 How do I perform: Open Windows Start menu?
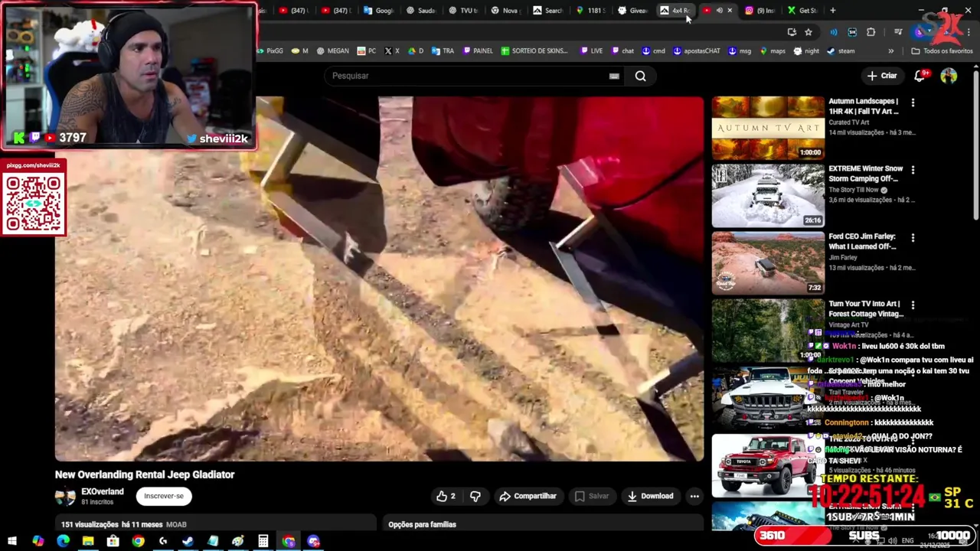pos(12,541)
